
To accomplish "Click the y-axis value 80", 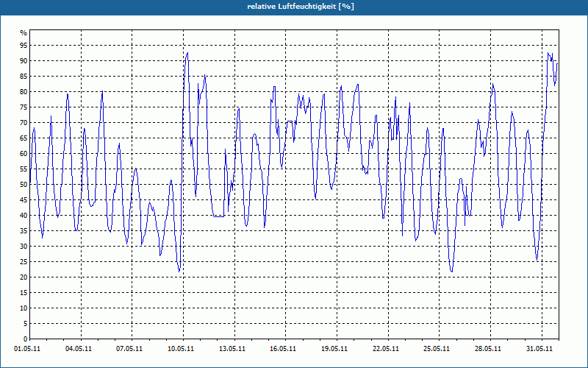I will tap(24, 91).
